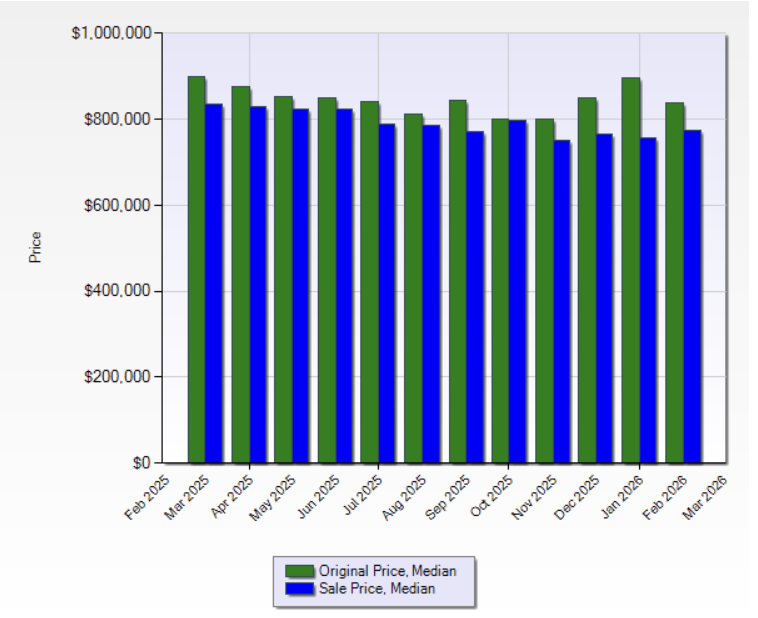Select the 'Original Price, Median' legend label
The image size is (758, 618).
click(x=387, y=570)
